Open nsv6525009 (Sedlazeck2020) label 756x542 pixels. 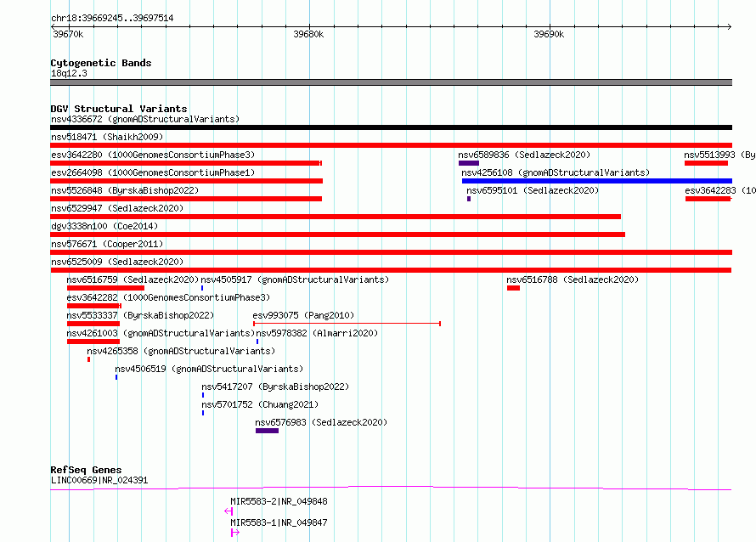pyautogui.click(x=117, y=262)
